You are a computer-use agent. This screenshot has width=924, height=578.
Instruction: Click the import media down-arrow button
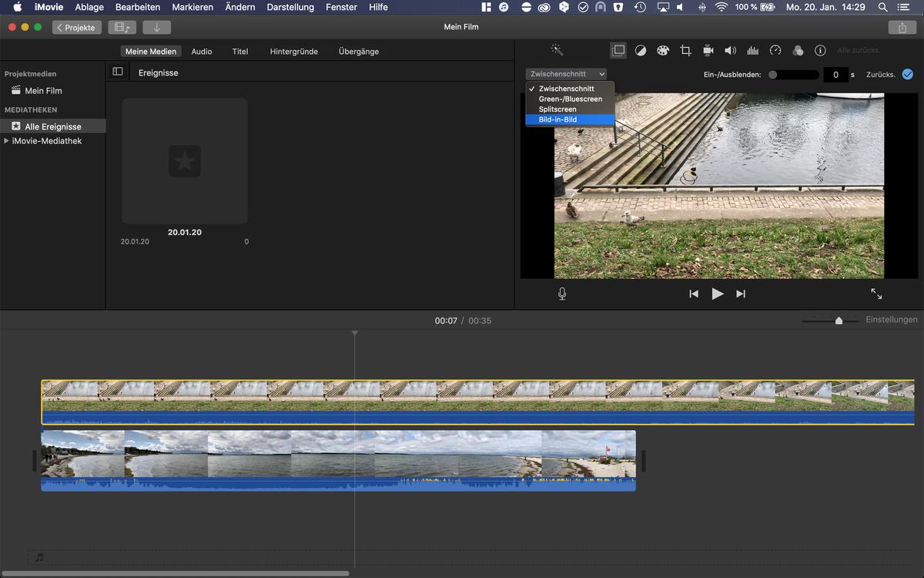pyautogui.click(x=156, y=27)
